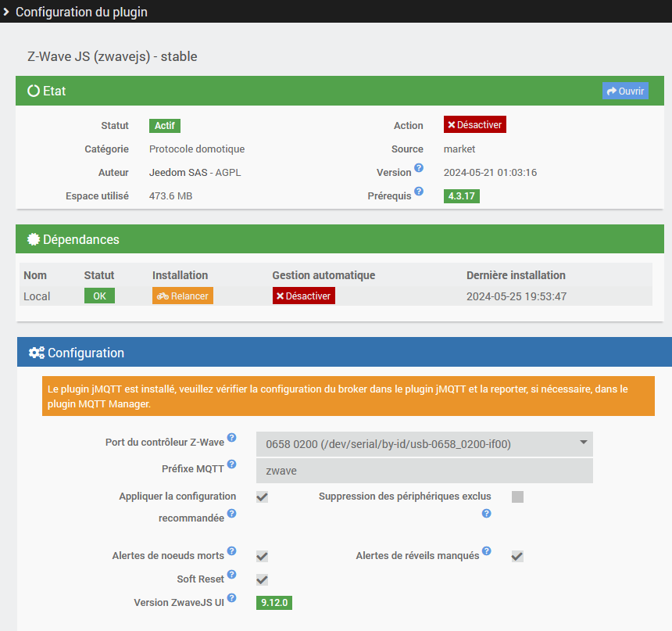Click help icon beside Soft Reset

[231, 575]
